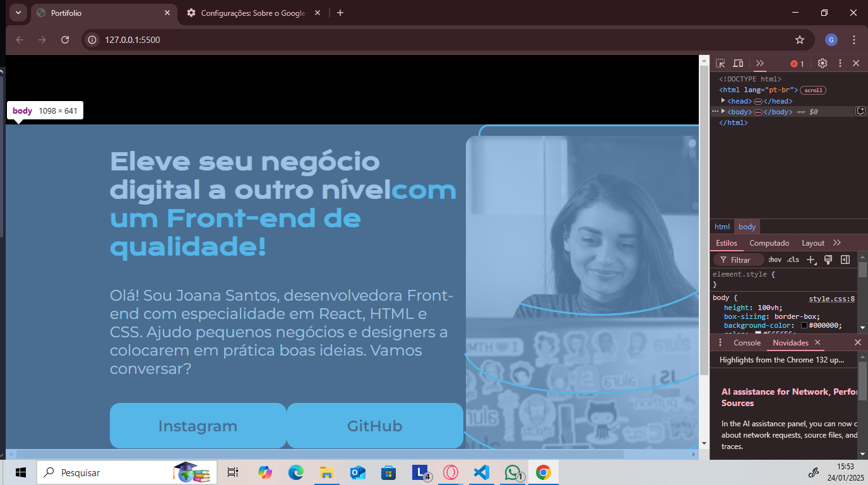Open Microsoft Edge from the taskbar
868x485 pixels.
(296, 472)
